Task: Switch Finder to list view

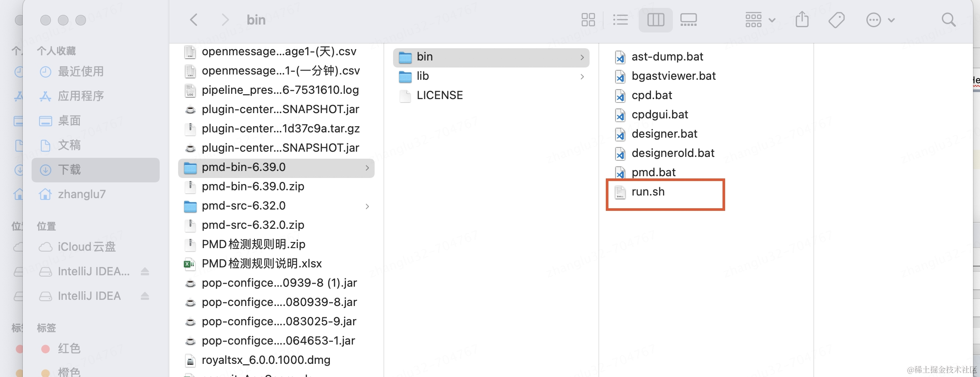Action: [620, 20]
